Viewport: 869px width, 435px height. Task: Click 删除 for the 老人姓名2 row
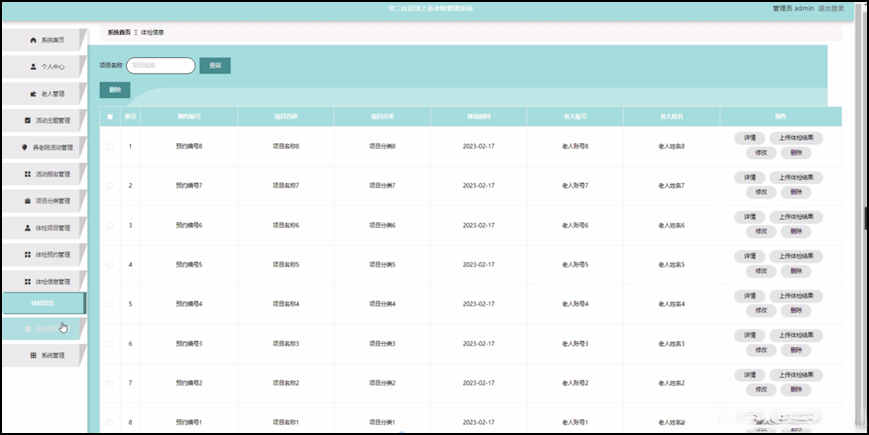click(x=796, y=390)
